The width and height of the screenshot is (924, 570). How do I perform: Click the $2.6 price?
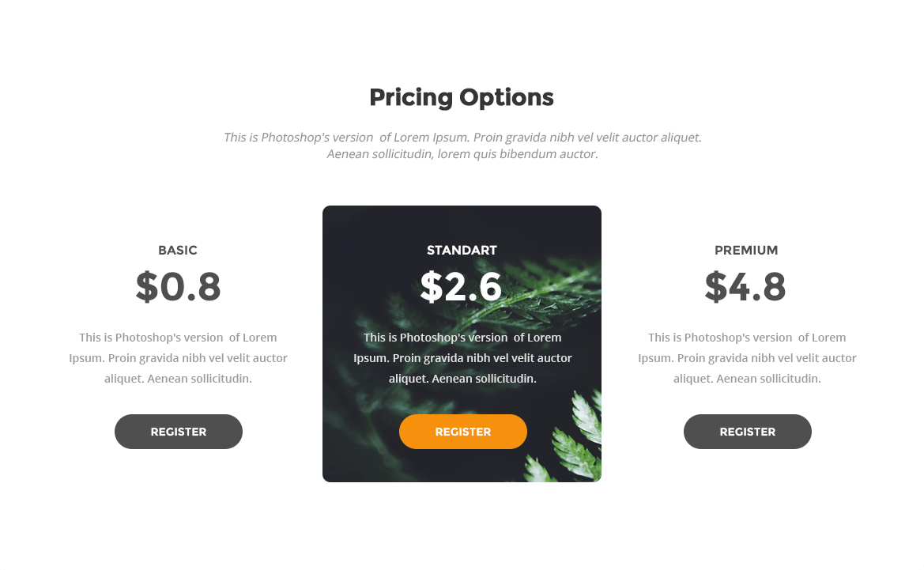click(x=462, y=287)
